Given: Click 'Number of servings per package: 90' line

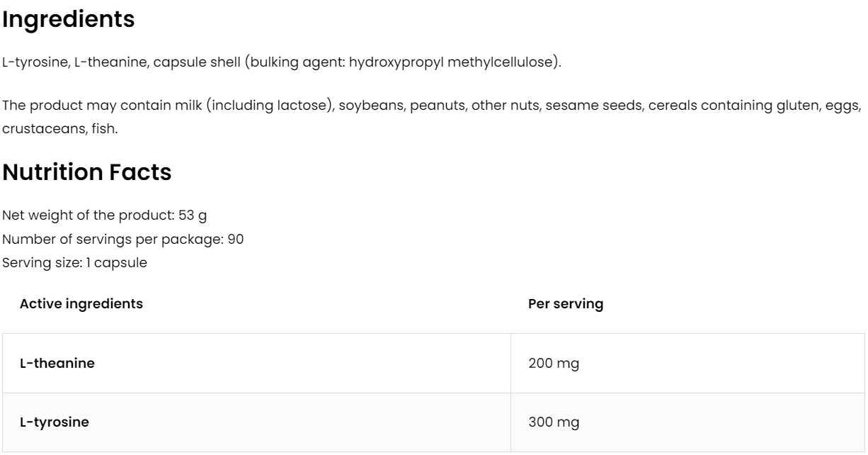Looking at the screenshot, I should coord(122,239).
